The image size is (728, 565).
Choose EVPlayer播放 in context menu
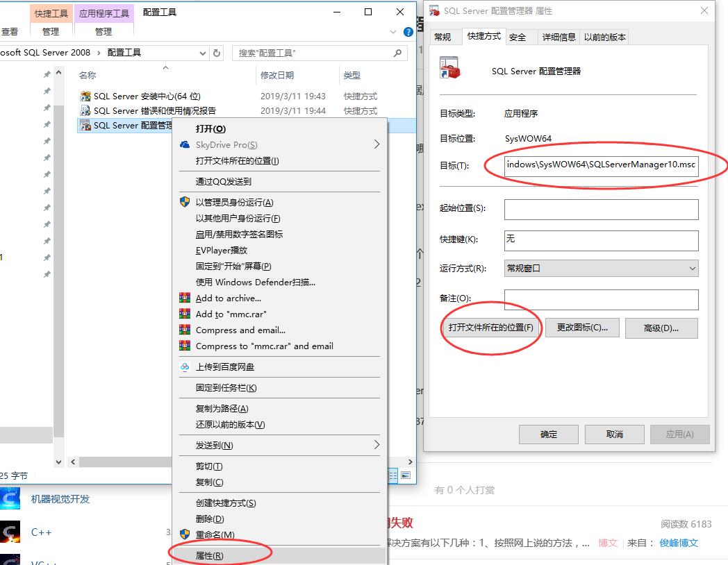[222, 250]
